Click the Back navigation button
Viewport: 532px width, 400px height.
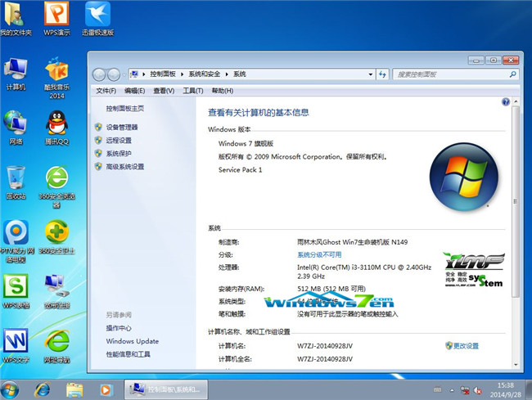[99, 74]
